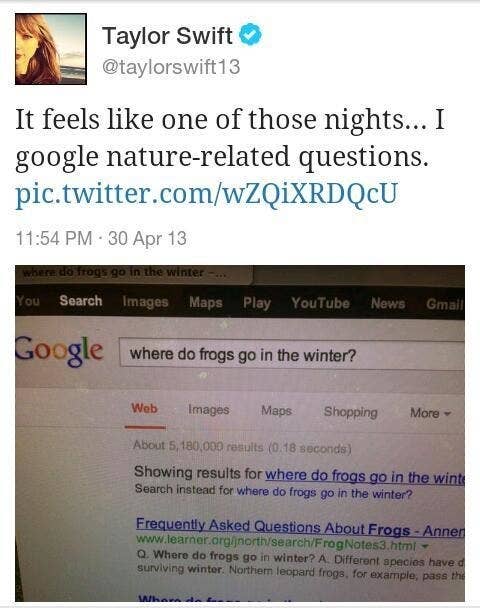Image resolution: width=480 pixels, height=613 pixels.
Task: Open Maps in the black top bar
Action: (x=206, y=303)
